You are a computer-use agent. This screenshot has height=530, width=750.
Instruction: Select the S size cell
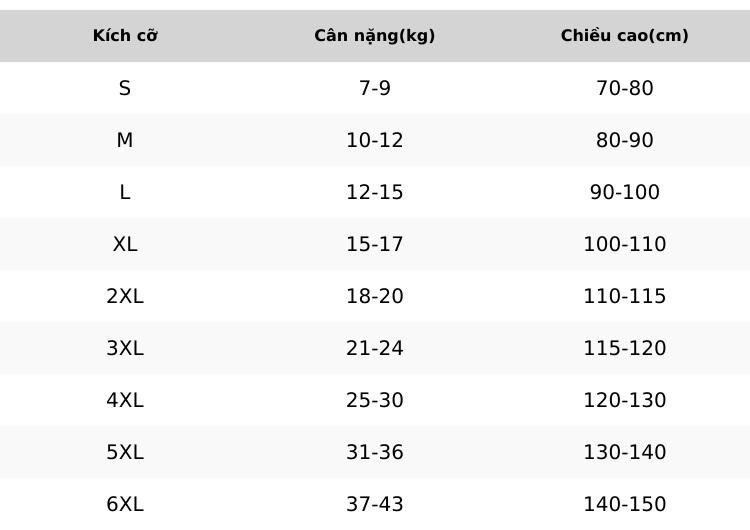click(125, 88)
